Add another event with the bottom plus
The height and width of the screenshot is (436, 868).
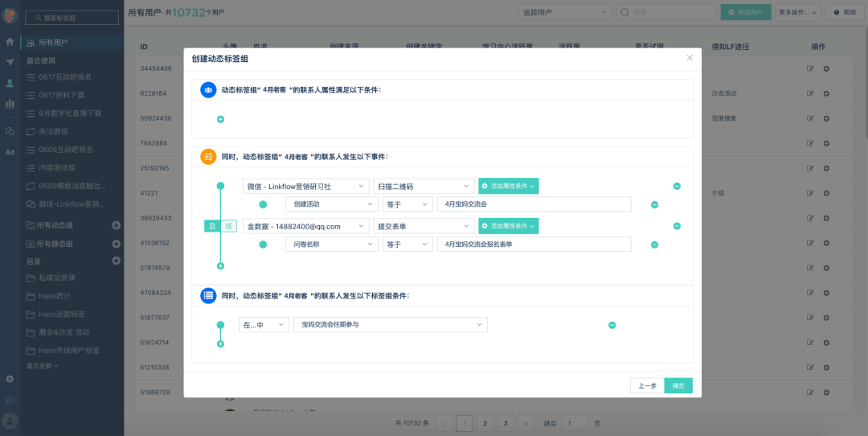click(220, 266)
